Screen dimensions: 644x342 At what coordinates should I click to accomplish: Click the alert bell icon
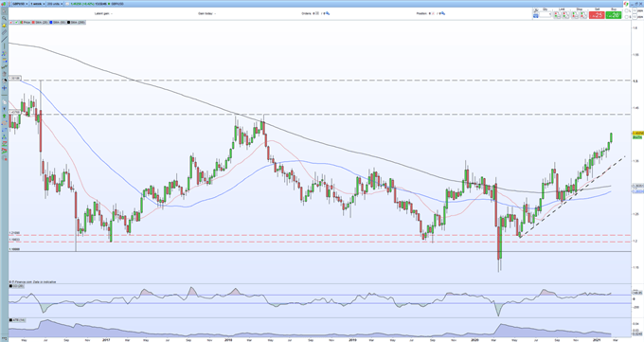tap(4, 26)
